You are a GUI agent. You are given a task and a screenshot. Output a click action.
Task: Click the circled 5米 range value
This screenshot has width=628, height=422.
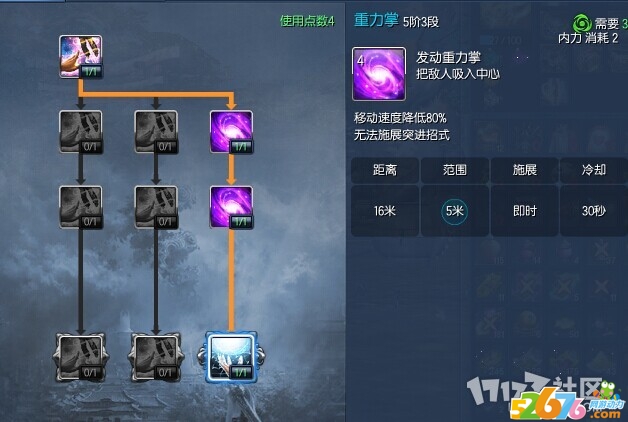click(455, 211)
